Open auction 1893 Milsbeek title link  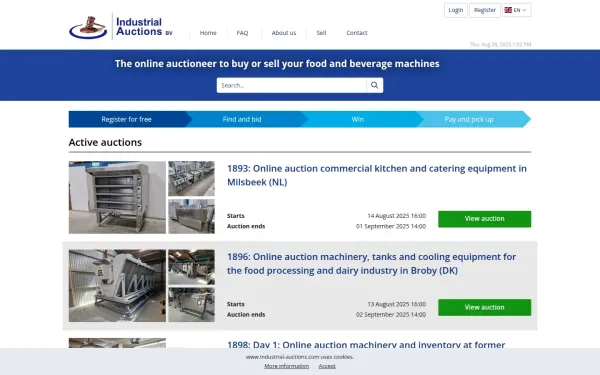(377, 175)
